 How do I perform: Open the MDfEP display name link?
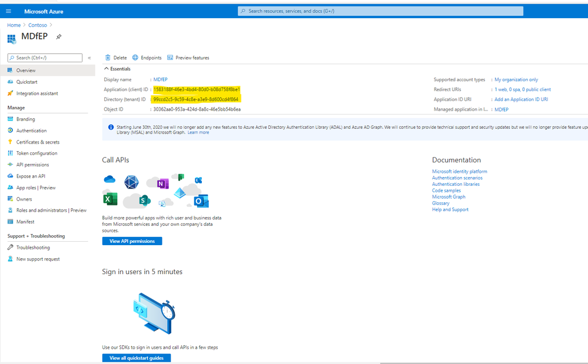click(161, 79)
